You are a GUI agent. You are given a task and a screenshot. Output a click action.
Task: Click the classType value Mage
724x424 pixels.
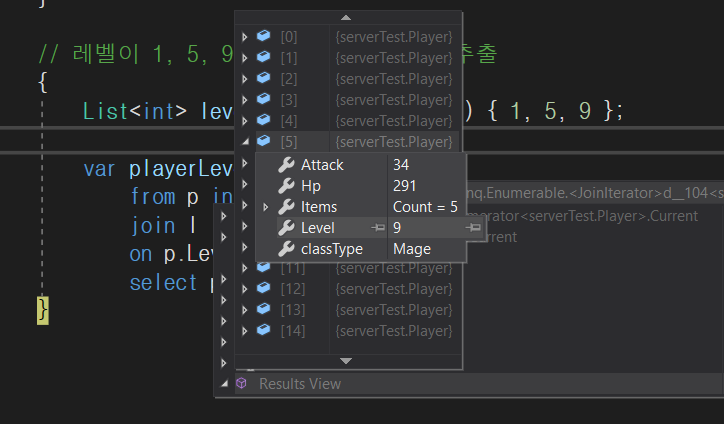[412, 249]
